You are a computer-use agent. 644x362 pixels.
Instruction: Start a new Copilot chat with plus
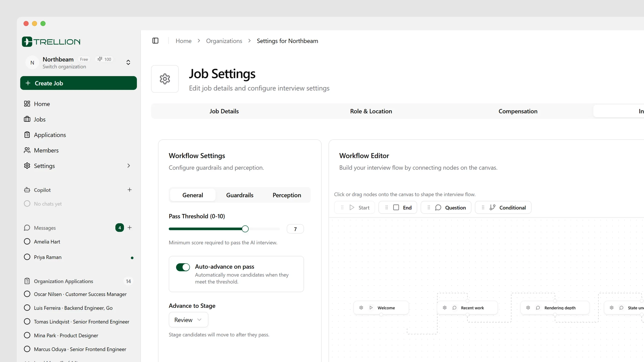(x=130, y=190)
